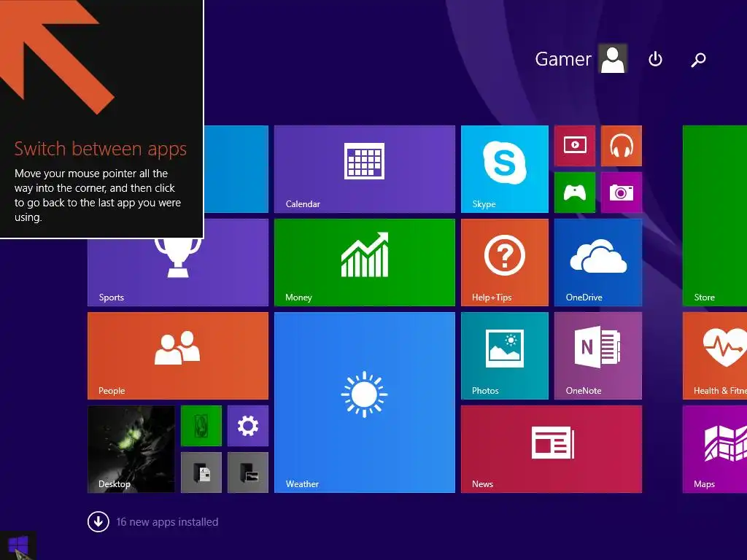Open the Pictures folder tile
Screen dimensions: 747x560
tap(248, 472)
